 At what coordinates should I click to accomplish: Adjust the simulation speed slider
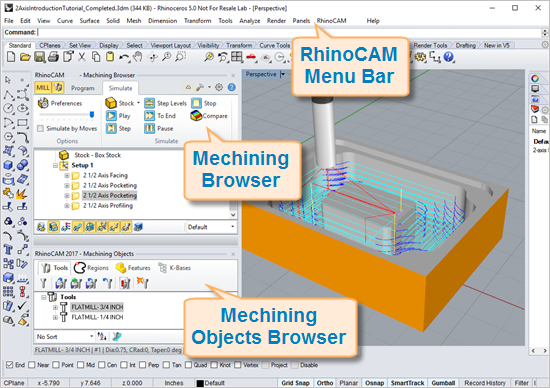(92, 114)
